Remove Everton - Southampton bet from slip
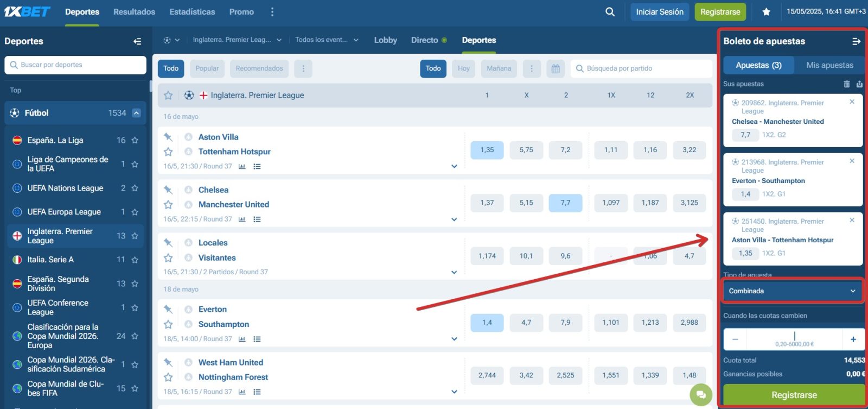 click(x=852, y=161)
